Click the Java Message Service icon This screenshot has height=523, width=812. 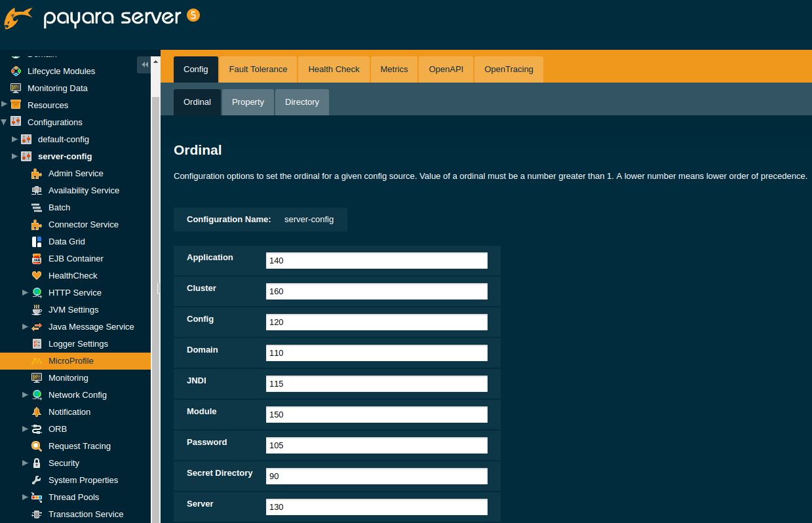click(37, 326)
